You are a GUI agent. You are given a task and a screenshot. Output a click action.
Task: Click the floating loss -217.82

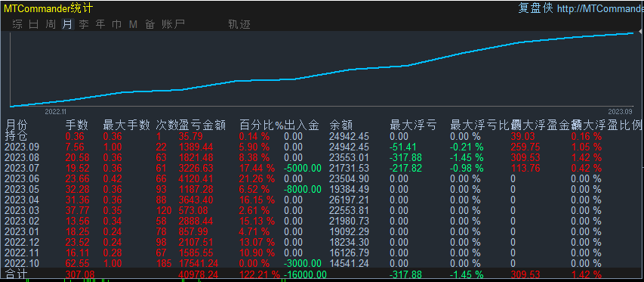(x=405, y=168)
